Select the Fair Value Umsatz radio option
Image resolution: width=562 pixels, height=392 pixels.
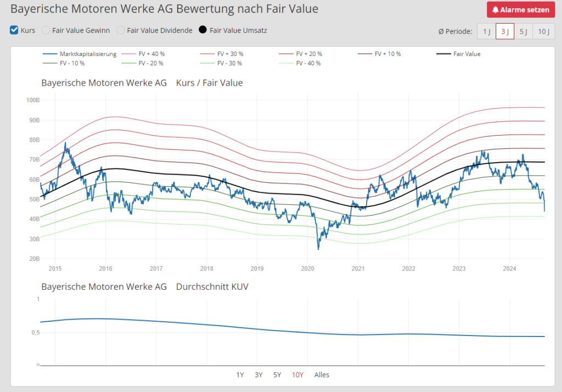(203, 30)
